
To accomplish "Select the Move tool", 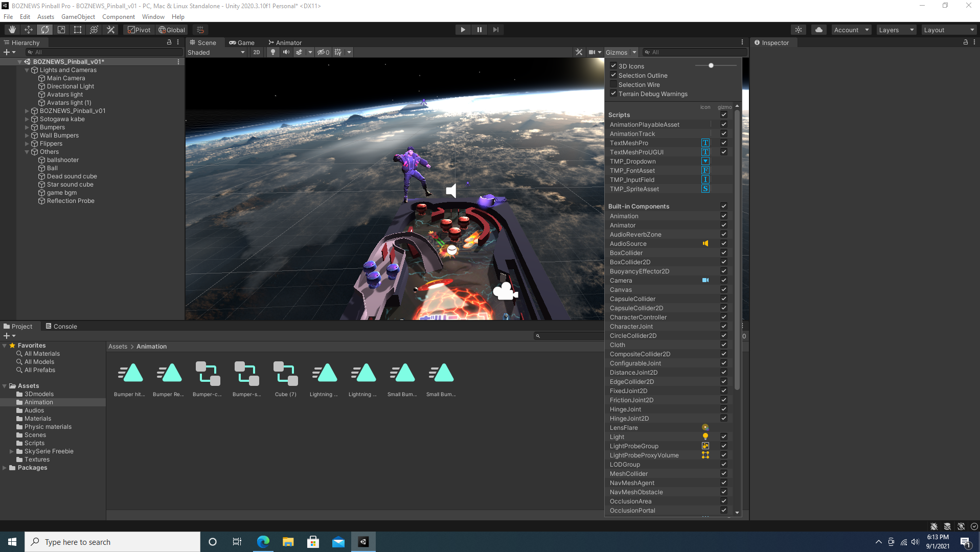I will click(x=29, y=30).
